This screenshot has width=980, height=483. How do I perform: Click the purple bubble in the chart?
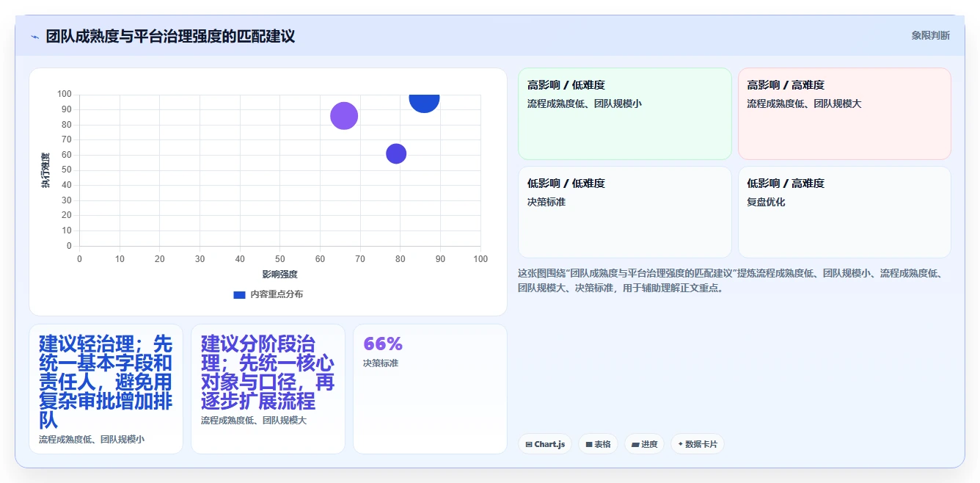coord(344,115)
